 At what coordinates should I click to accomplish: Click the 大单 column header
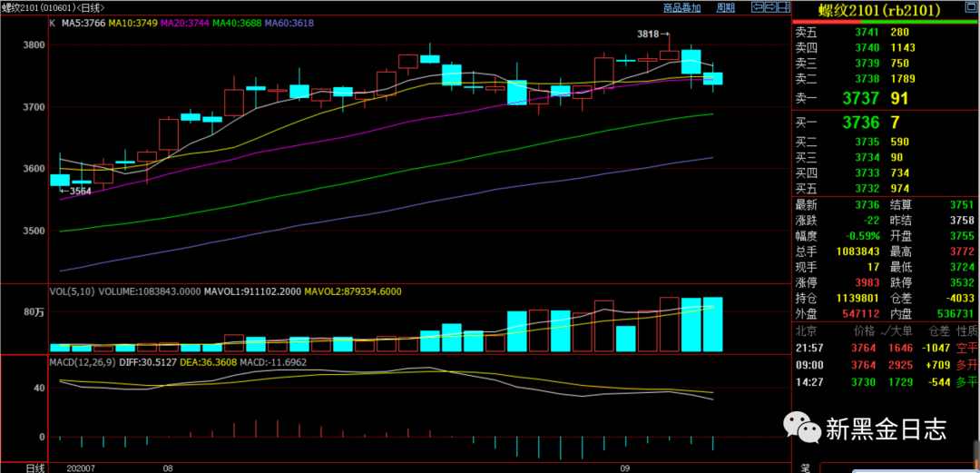901,331
